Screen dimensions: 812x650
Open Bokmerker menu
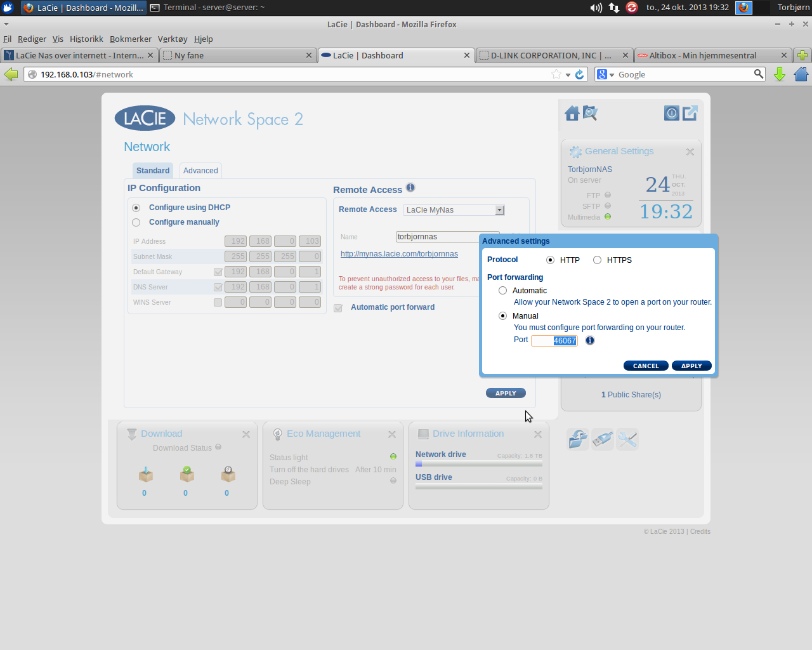131,39
